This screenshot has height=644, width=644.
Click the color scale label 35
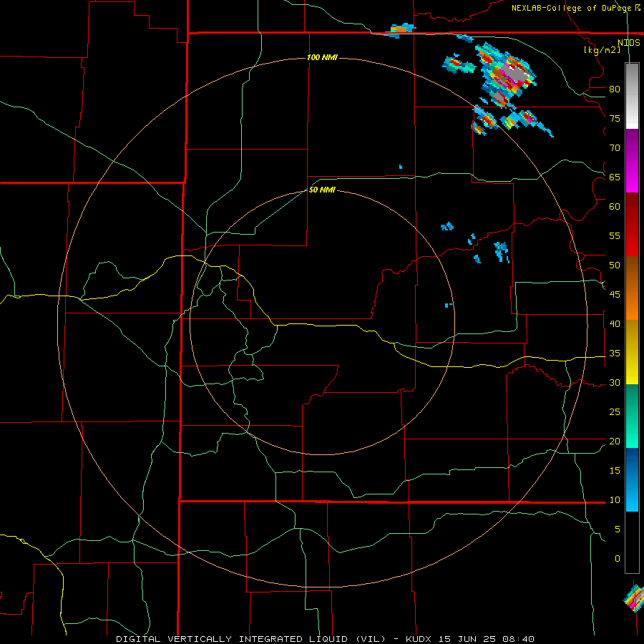(x=615, y=353)
